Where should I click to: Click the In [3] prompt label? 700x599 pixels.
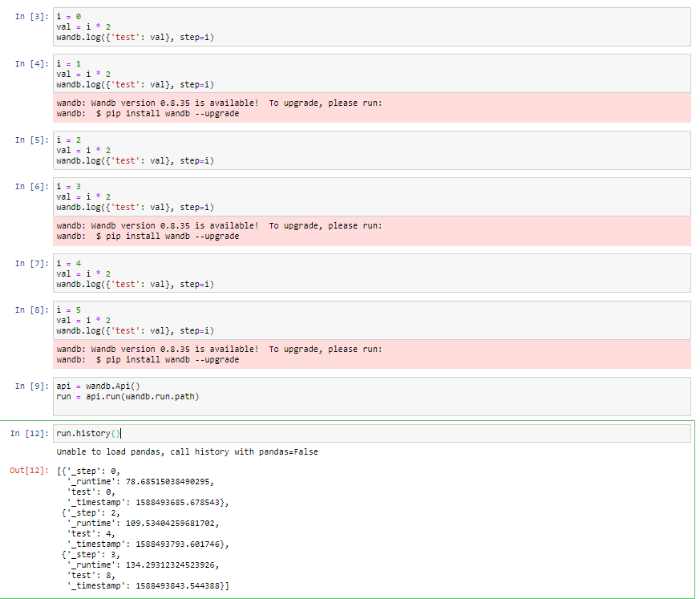pyautogui.click(x=30, y=15)
